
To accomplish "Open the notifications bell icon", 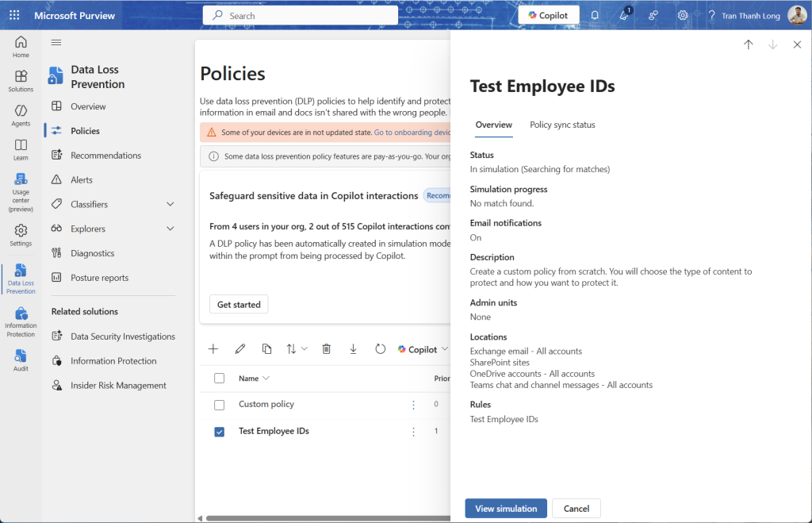I will pos(595,15).
